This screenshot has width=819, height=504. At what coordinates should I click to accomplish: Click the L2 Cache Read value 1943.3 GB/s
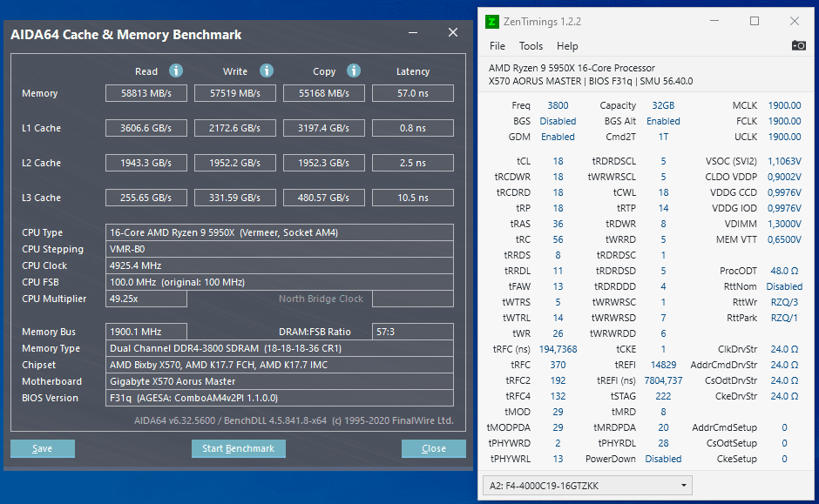click(146, 163)
